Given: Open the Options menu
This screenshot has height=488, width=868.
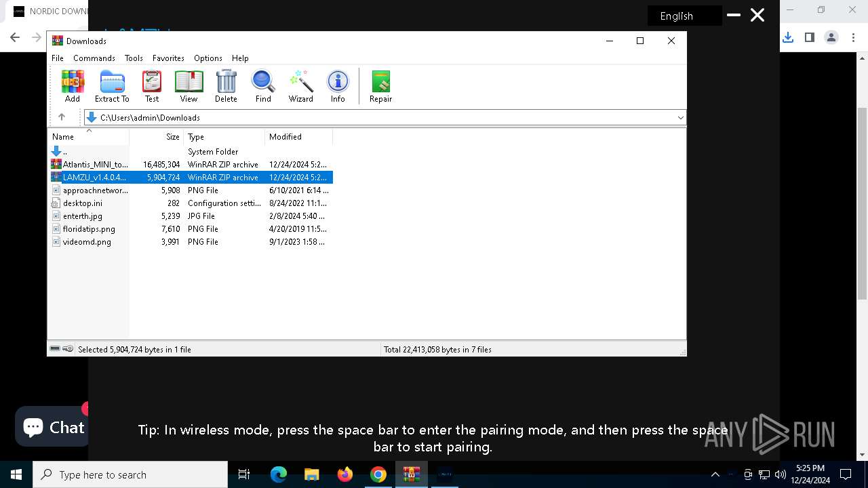Looking at the screenshot, I should (x=208, y=58).
